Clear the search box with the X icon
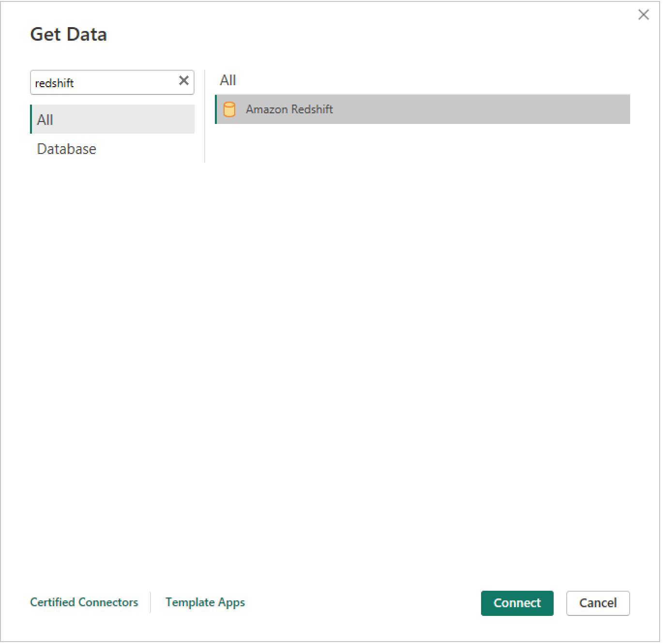The width and height of the screenshot is (664, 644). coord(184,81)
